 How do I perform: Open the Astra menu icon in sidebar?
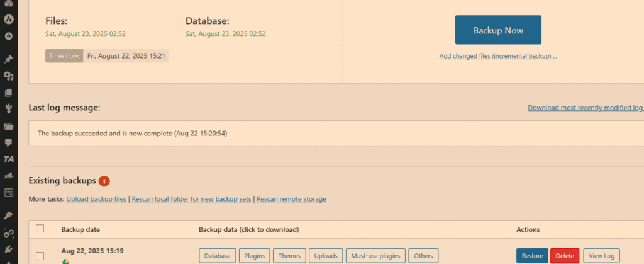[x=8, y=20]
